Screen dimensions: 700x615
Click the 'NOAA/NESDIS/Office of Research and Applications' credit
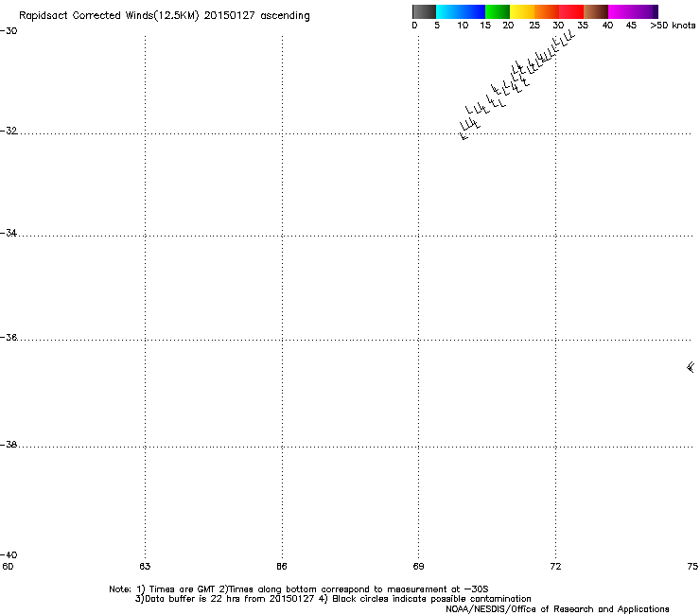pos(557,609)
